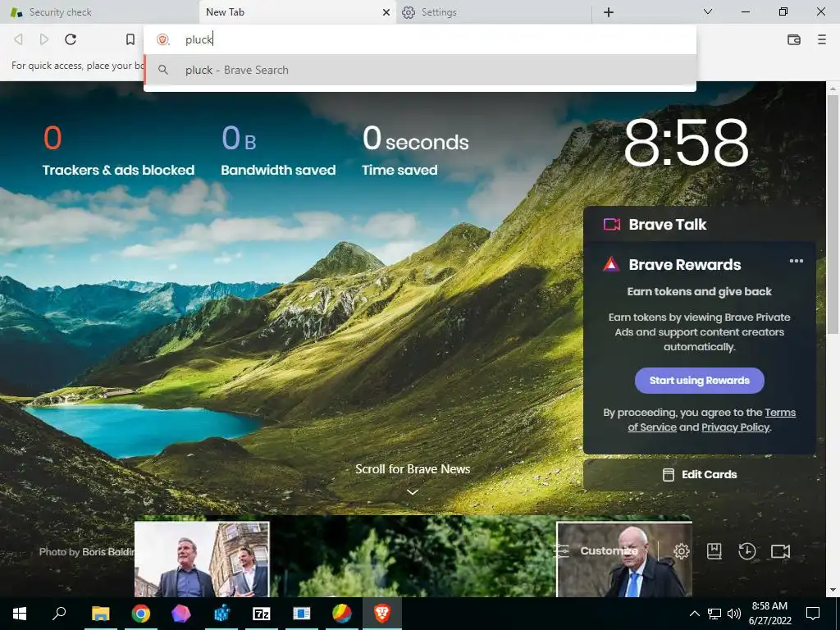This screenshot has width=840, height=630.
Task: Bookmark this tab with the bookmark icon
Action: click(130, 39)
